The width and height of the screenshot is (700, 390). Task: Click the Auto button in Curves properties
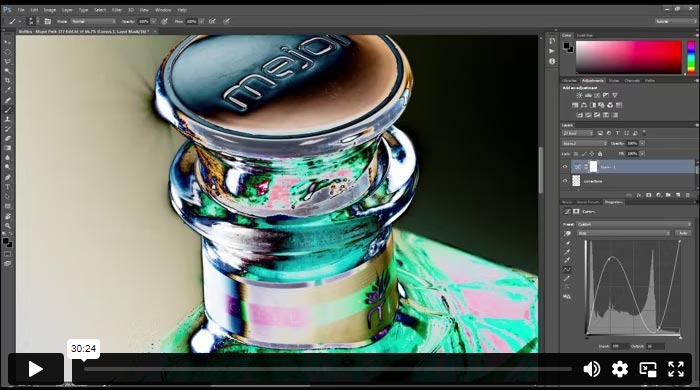(x=683, y=233)
